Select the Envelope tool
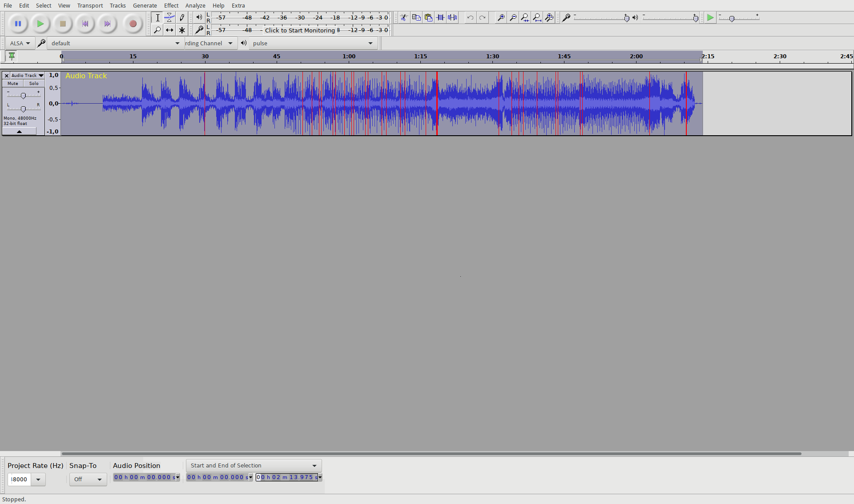Viewport: 854px width, 504px height. pyautogui.click(x=169, y=18)
